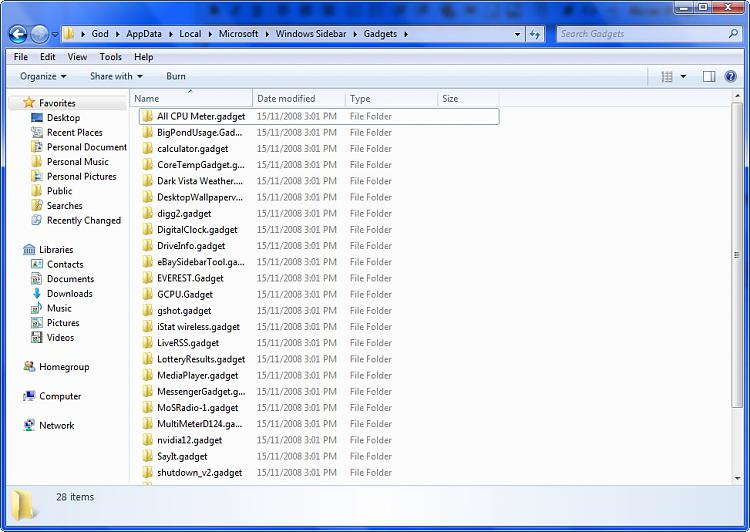Click the gshot.gadget folder icon
The height and width of the screenshot is (532, 750).
click(148, 310)
